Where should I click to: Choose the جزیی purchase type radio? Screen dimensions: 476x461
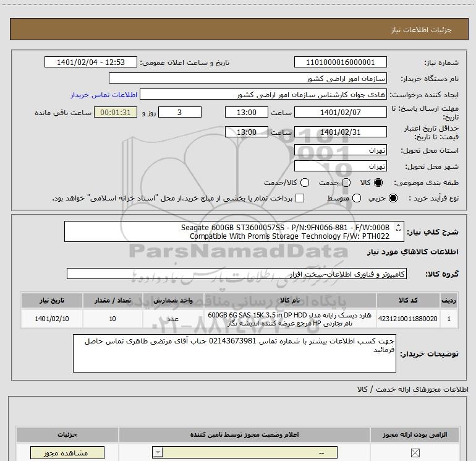coord(393,199)
